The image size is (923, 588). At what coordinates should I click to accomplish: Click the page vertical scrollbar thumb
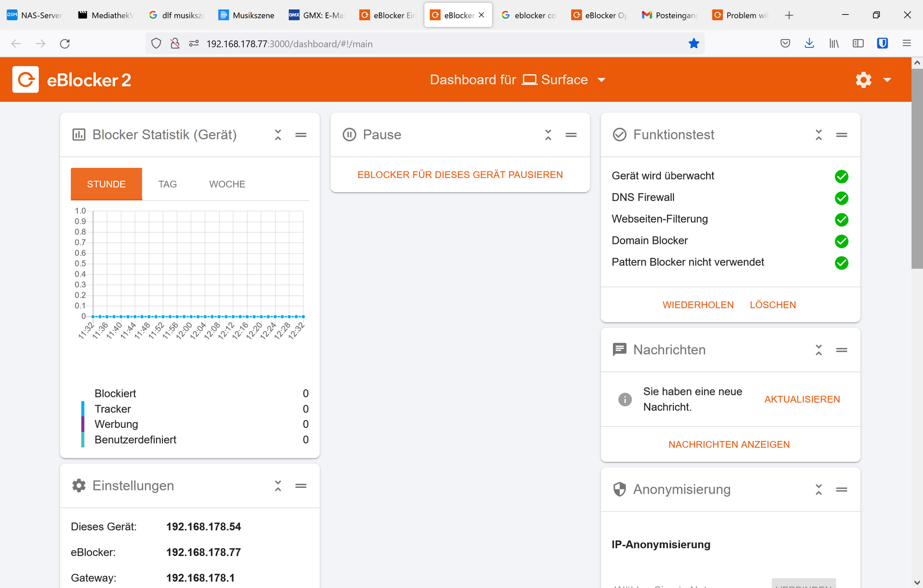(917, 169)
